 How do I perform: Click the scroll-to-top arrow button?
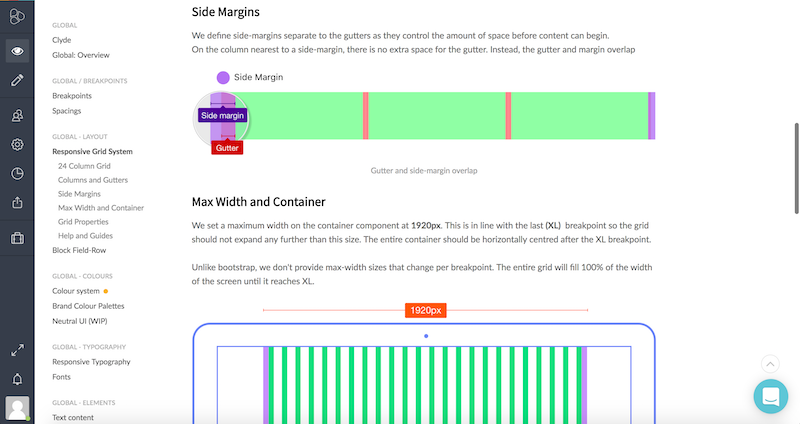tap(770, 364)
